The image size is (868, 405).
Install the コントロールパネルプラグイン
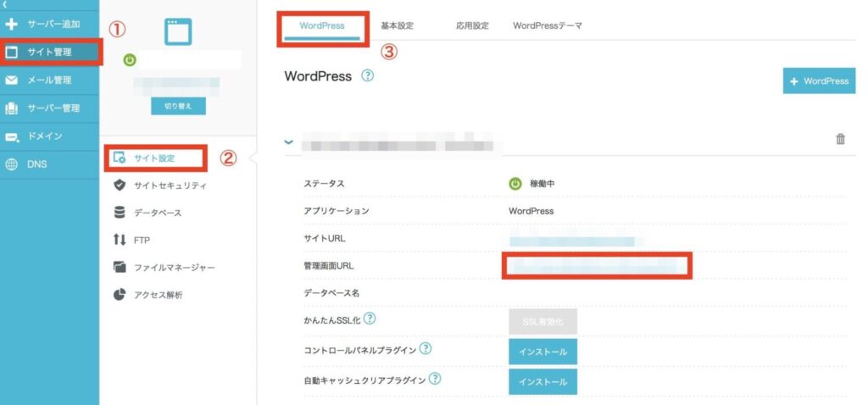pos(543,352)
